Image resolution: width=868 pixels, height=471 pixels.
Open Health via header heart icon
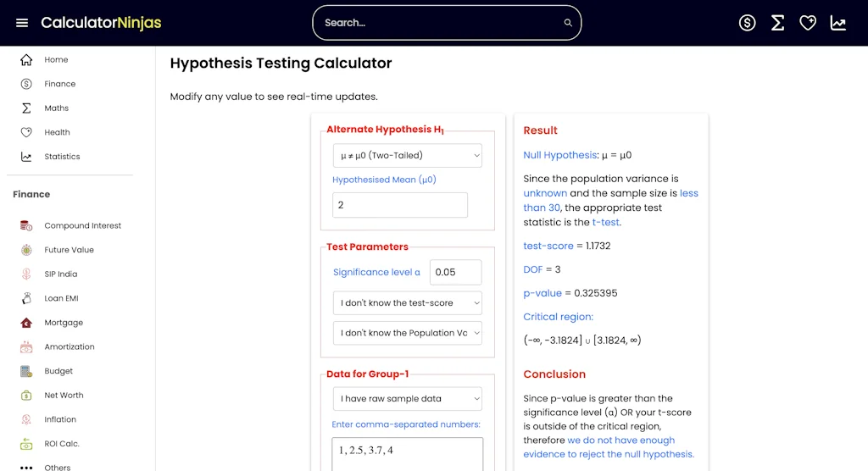pos(808,23)
